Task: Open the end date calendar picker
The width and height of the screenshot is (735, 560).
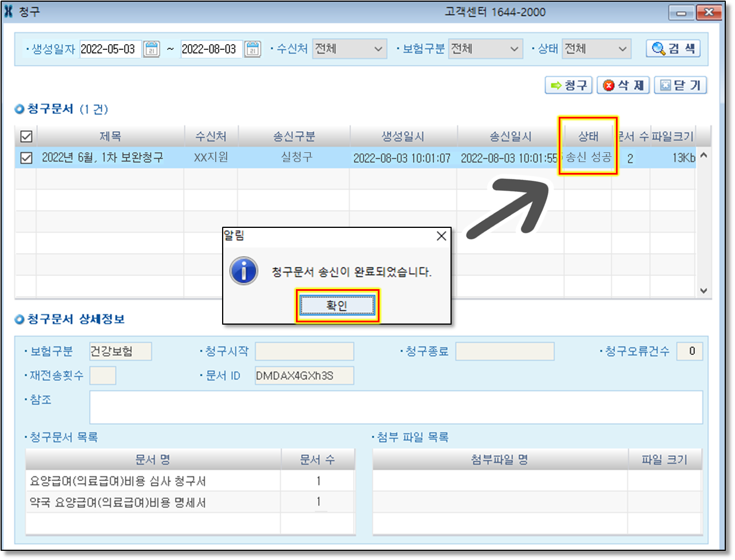Action: click(x=252, y=49)
